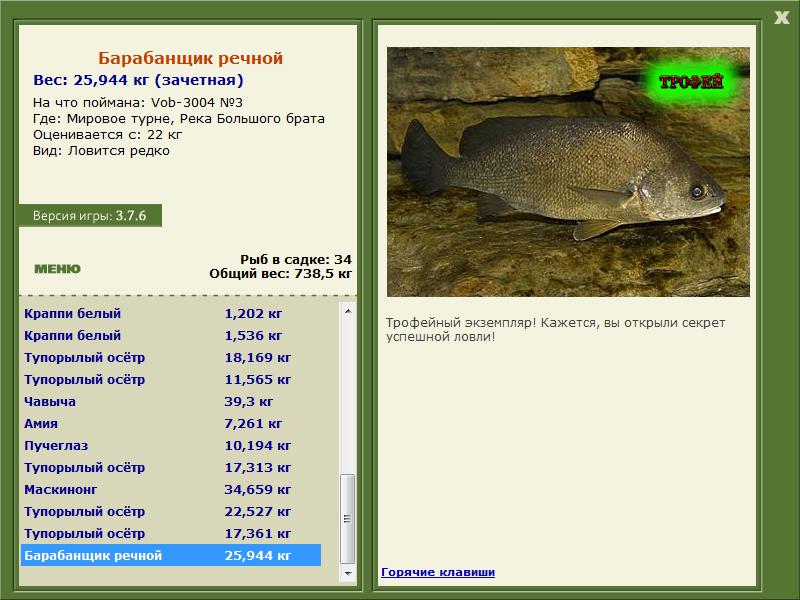Image resolution: width=800 pixels, height=600 pixels.
Task: Select the Маскинонг 34,659 кг entry
Action: [171, 489]
